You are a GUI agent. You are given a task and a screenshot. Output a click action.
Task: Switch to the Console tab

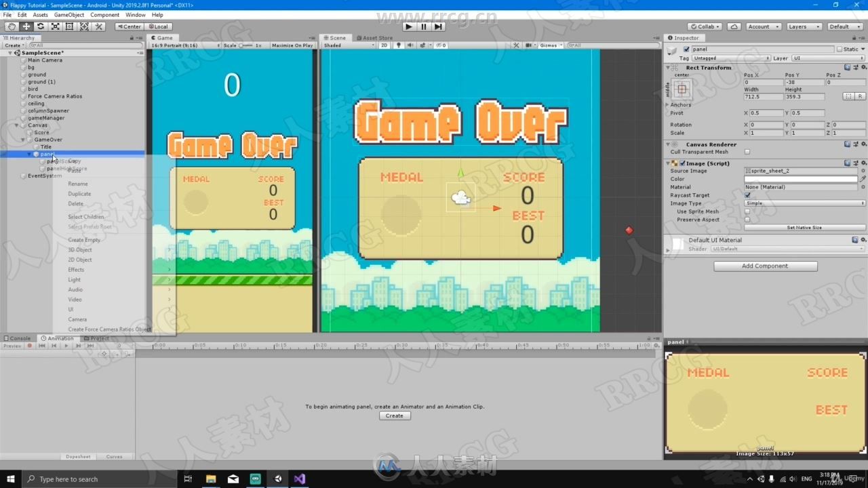(18, 338)
